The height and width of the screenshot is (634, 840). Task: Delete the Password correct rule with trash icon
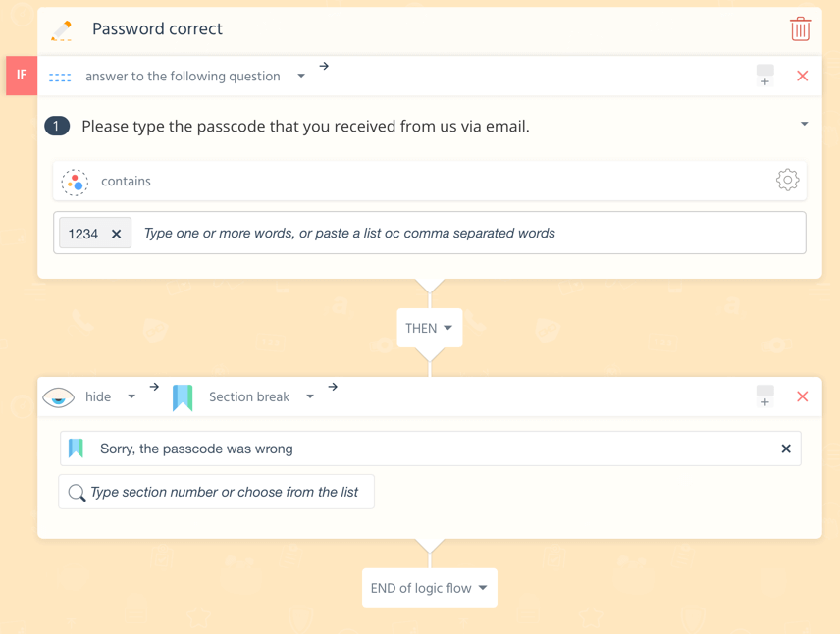click(800, 28)
